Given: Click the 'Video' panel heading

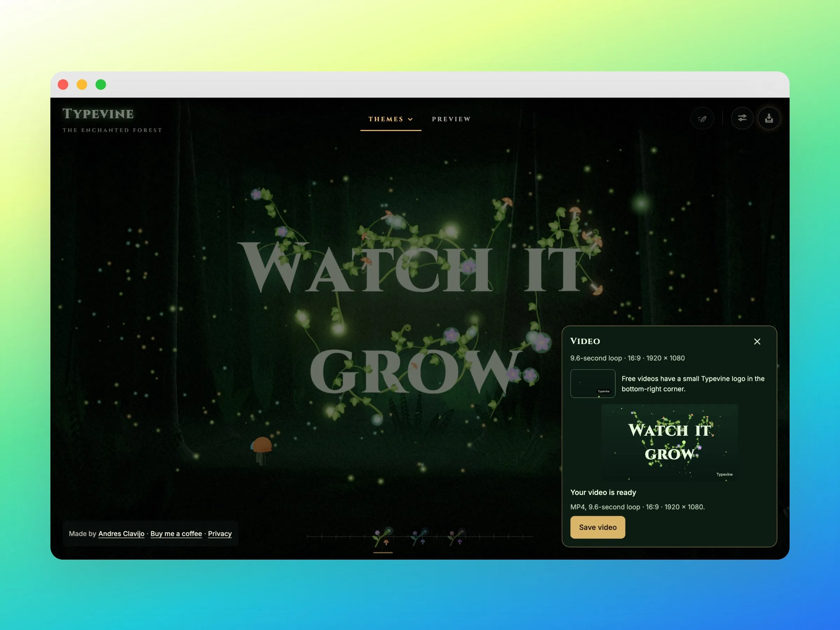Looking at the screenshot, I should (x=585, y=341).
